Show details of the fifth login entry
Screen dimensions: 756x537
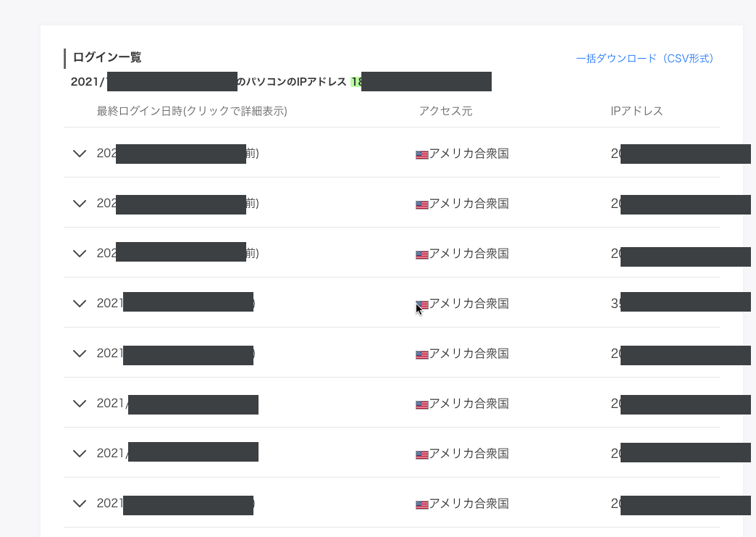[x=80, y=354]
